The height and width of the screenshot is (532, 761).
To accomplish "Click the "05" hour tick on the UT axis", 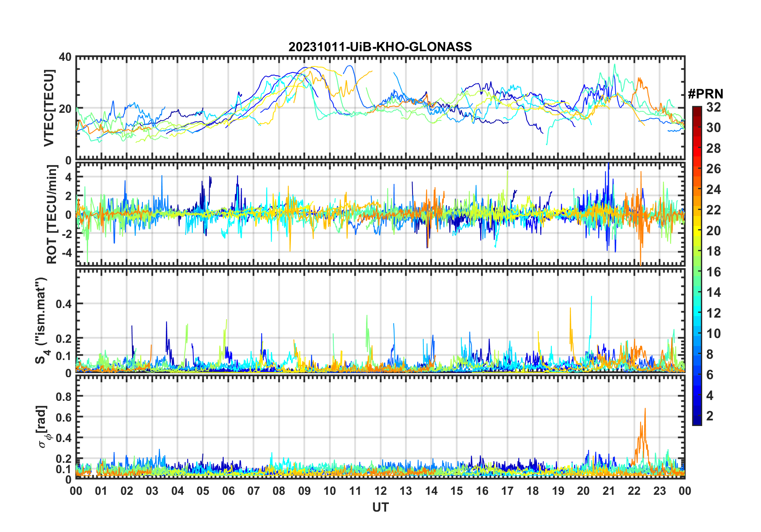I will pyautogui.click(x=203, y=491).
